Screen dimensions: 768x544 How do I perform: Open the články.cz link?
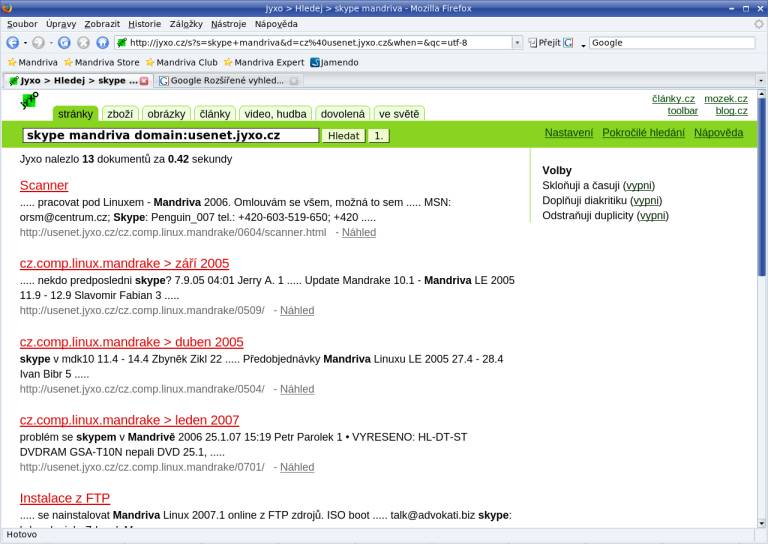[x=673, y=99]
